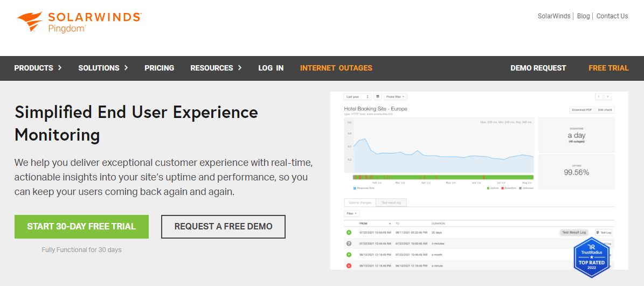Click Edit check in dashboard preview
644x286 pixels.
coord(605,110)
